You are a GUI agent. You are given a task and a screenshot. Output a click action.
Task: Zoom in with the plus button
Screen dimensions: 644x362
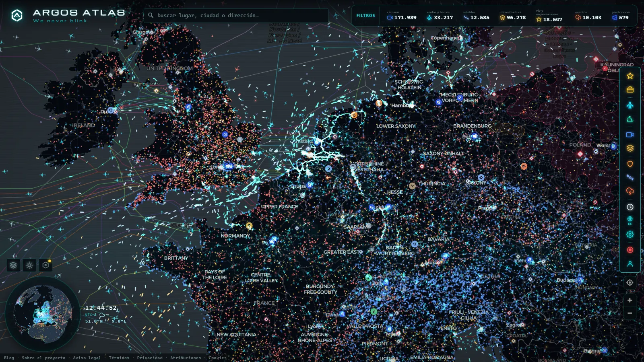[x=630, y=300]
